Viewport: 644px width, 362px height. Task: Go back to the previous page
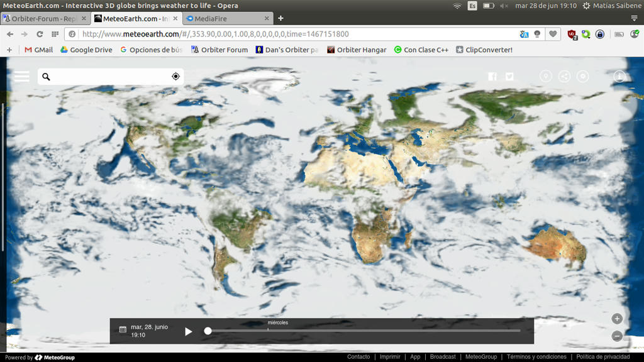point(10,34)
